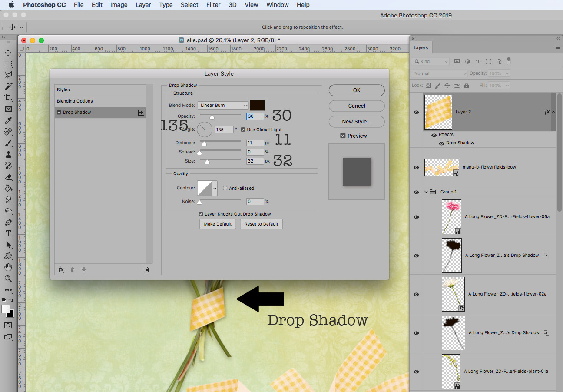Hide Group 1 visibility eye
The height and width of the screenshot is (392, 563).
416,192
